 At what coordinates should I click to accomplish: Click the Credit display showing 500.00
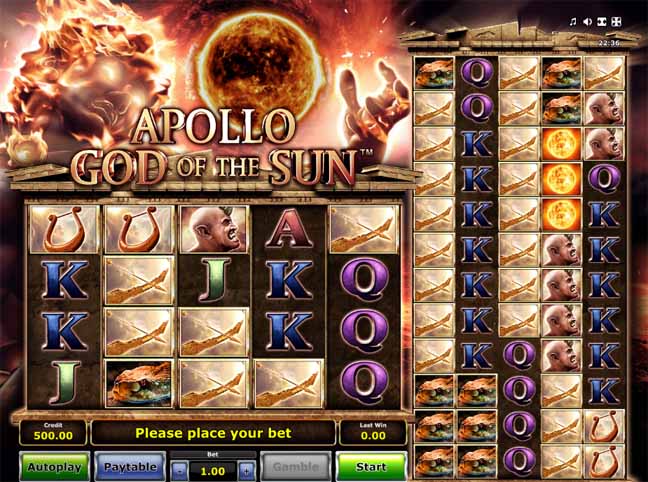coord(53,432)
